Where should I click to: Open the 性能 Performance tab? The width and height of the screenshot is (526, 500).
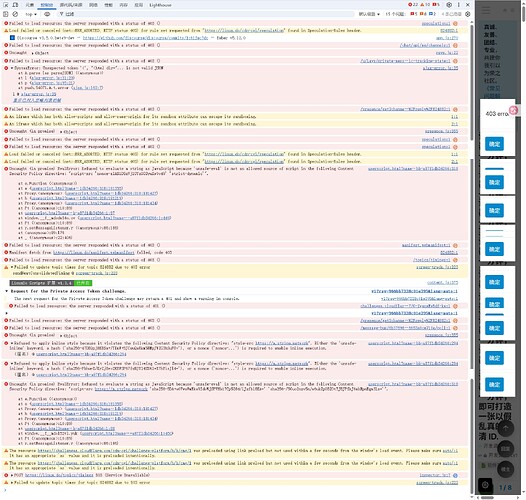108,5
